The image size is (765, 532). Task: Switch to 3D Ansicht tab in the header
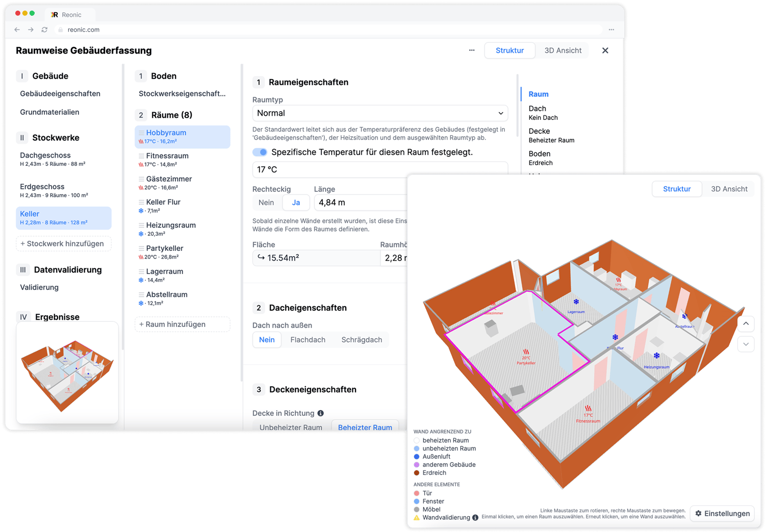point(563,50)
